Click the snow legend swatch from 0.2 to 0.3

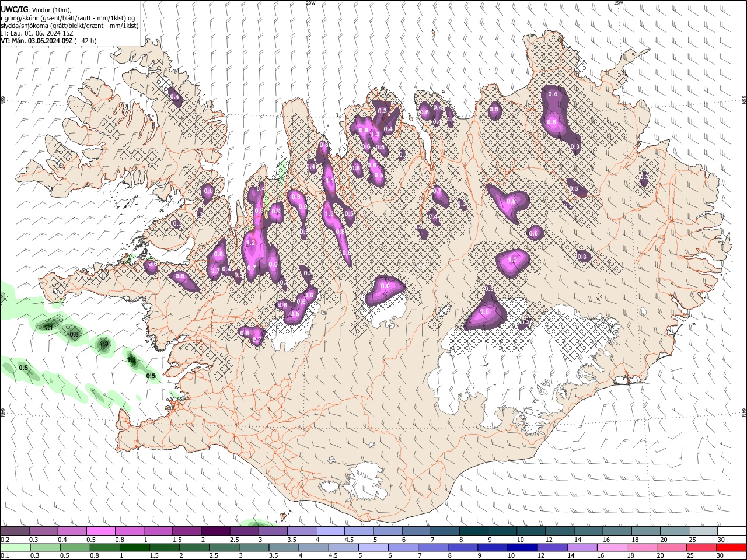click(15, 531)
